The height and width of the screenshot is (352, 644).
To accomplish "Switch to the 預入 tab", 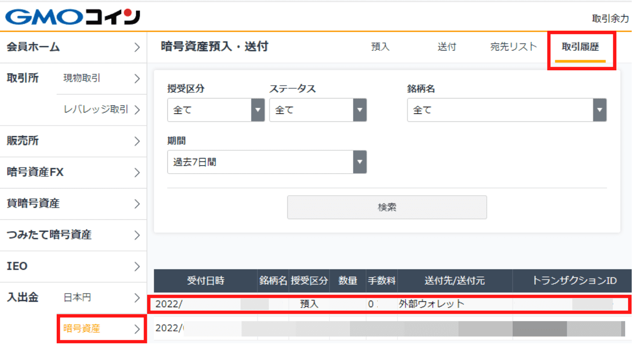I will coord(380,47).
